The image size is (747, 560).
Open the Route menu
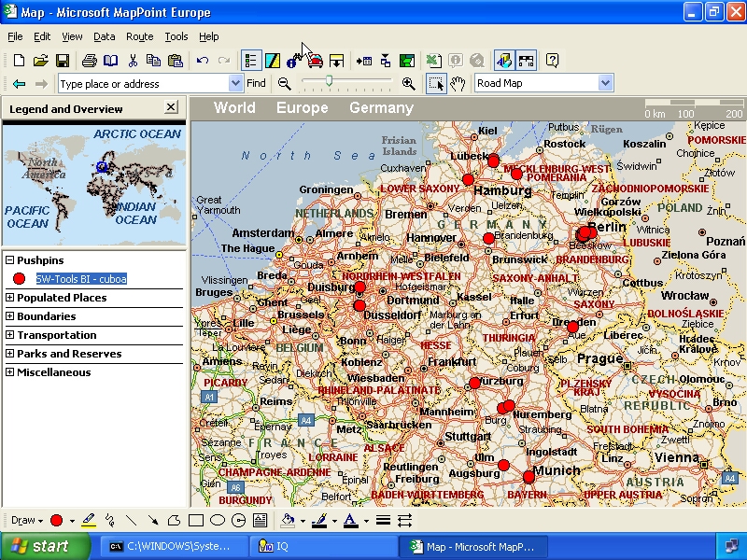tap(139, 36)
